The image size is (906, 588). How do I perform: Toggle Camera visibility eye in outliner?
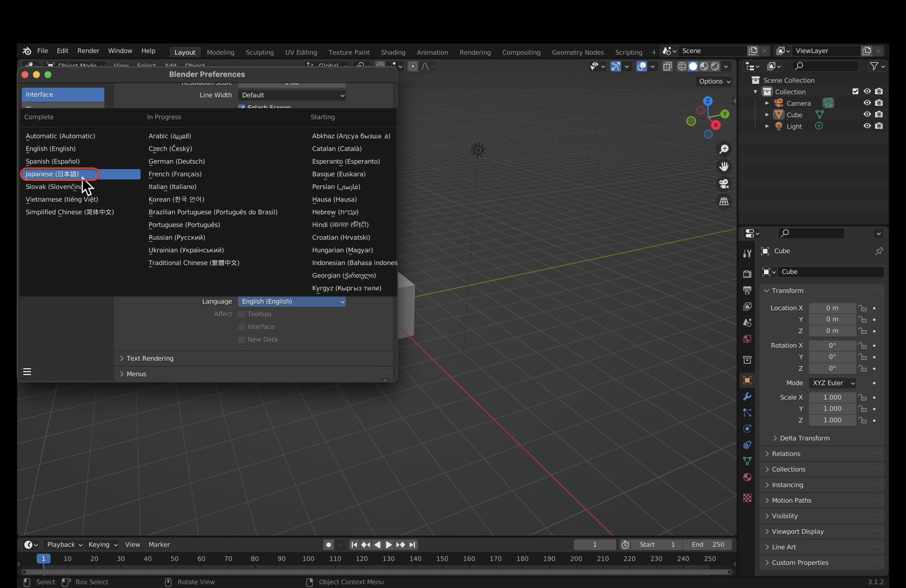click(x=867, y=103)
